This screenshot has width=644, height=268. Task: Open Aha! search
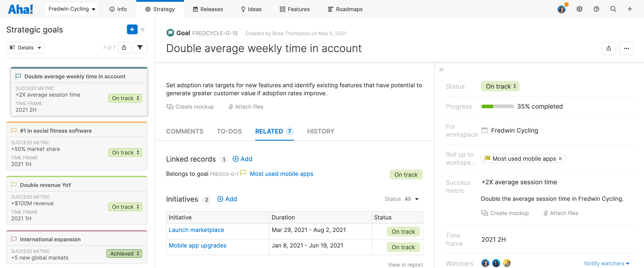[x=613, y=9]
